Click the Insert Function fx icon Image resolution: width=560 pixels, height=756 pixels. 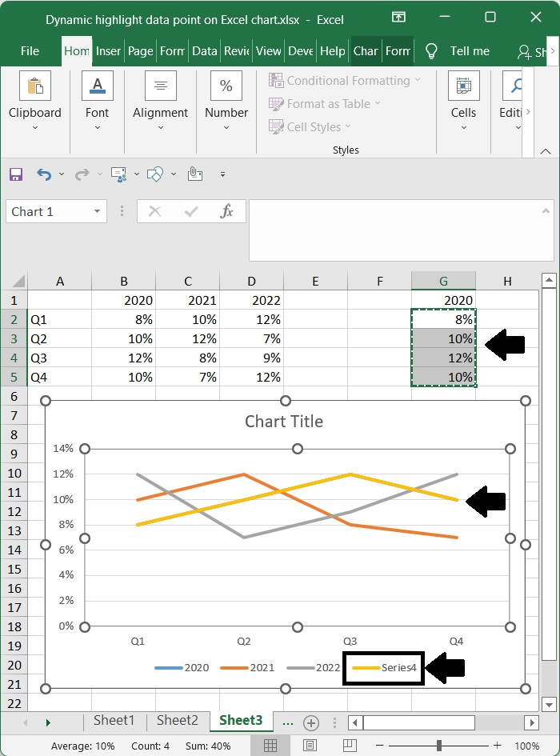coord(226,211)
